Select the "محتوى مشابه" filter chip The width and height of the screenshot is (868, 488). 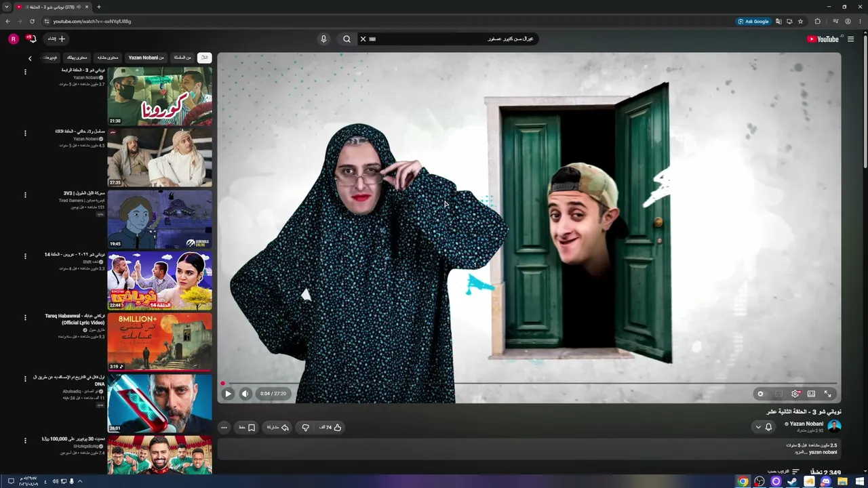click(x=106, y=58)
